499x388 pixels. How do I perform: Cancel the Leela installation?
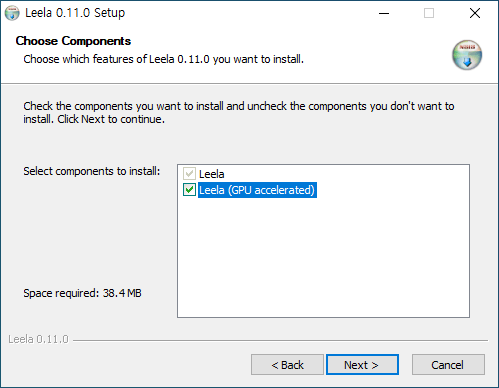pyautogui.click(x=448, y=365)
